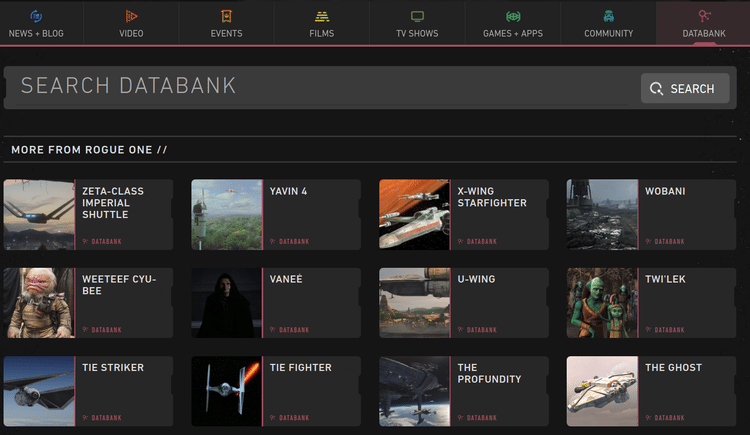Click the Films icon
750x435 pixels.
coord(322,17)
